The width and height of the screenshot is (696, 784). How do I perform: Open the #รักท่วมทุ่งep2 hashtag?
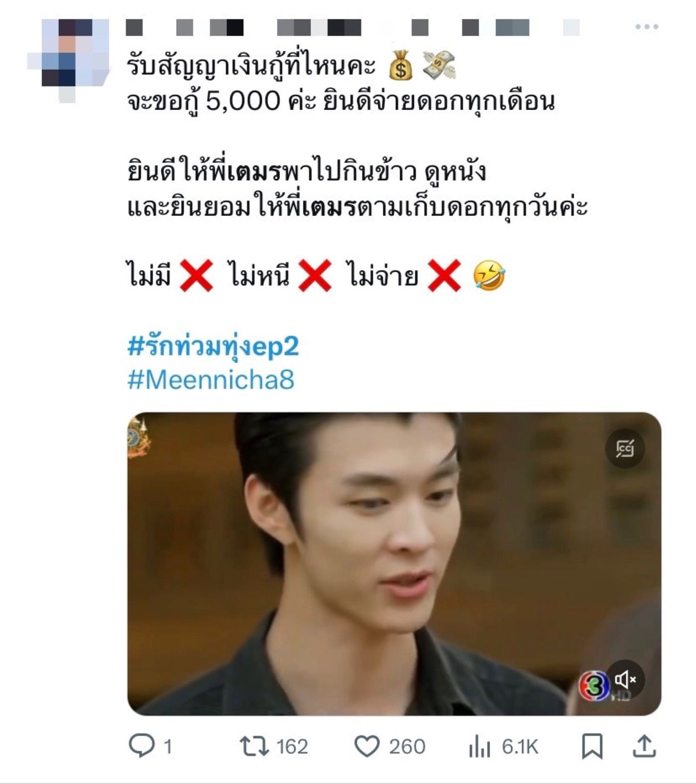[x=213, y=346]
